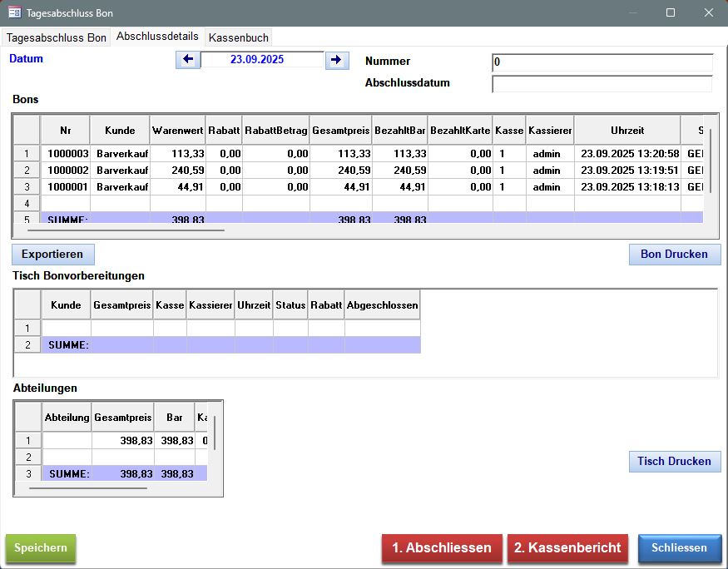Click the blue Schliessen button

[679, 548]
